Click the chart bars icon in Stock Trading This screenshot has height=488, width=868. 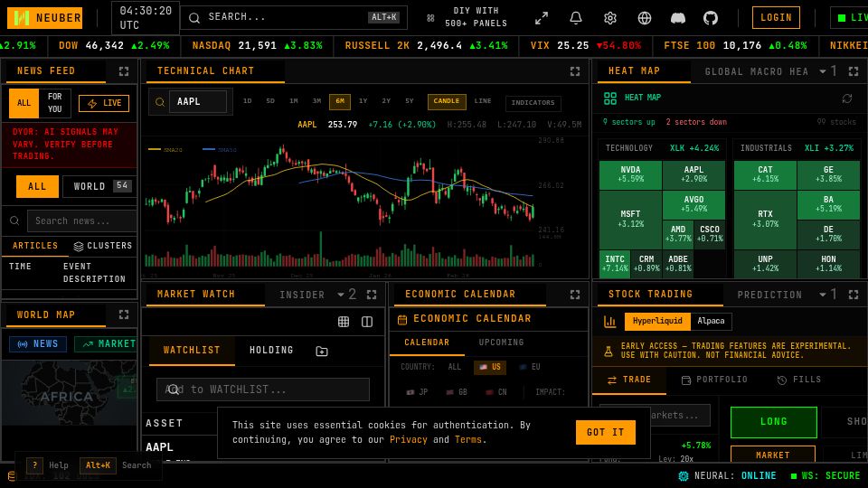609,322
